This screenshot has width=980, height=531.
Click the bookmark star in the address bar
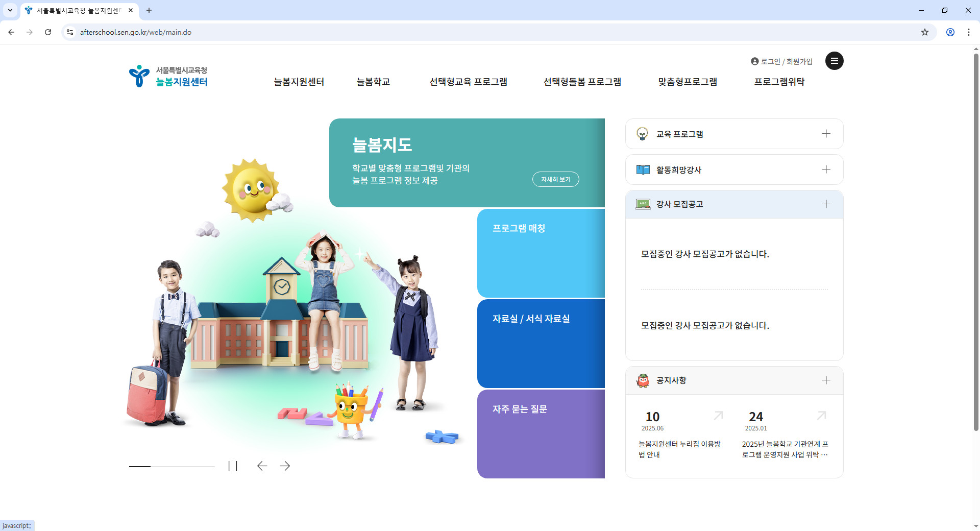(x=925, y=32)
